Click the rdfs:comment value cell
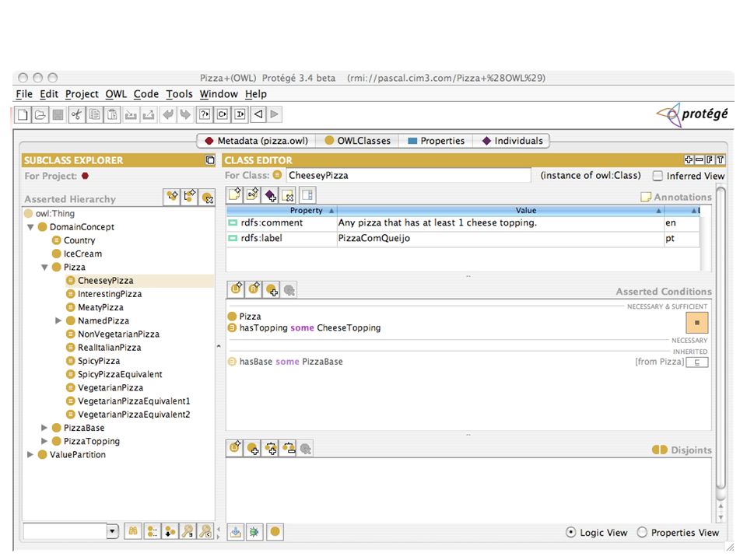The height and width of the screenshot is (560, 747). 500,223
